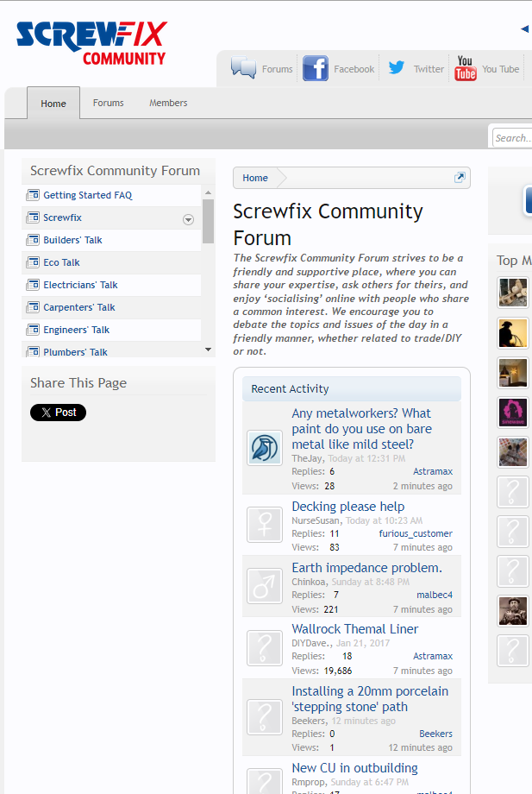Open furious_customer's profile link
The width and height of the screenshot is (532, 794).
click(416, 533)
